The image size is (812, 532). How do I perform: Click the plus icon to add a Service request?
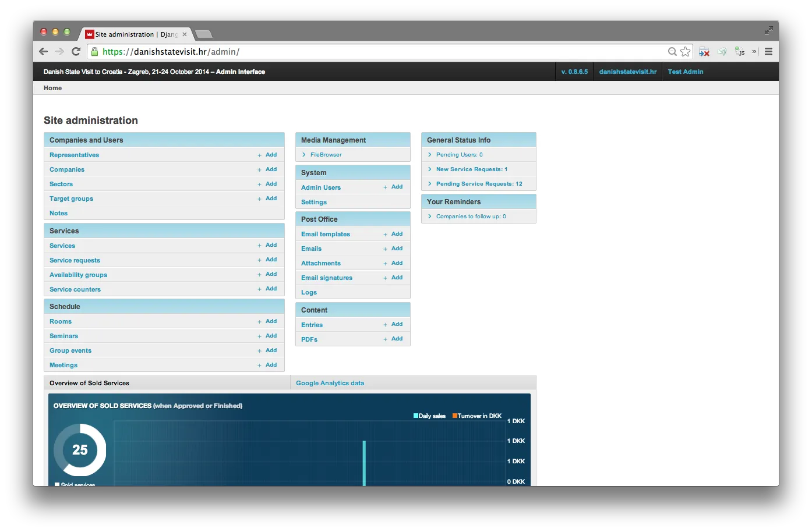(260, 260)
